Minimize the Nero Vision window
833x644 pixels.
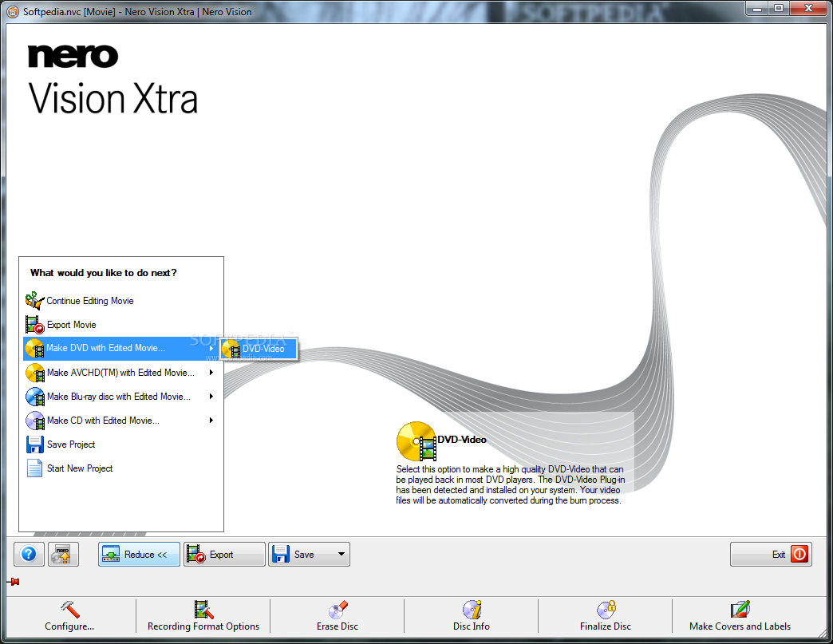[x=757, y=8]
